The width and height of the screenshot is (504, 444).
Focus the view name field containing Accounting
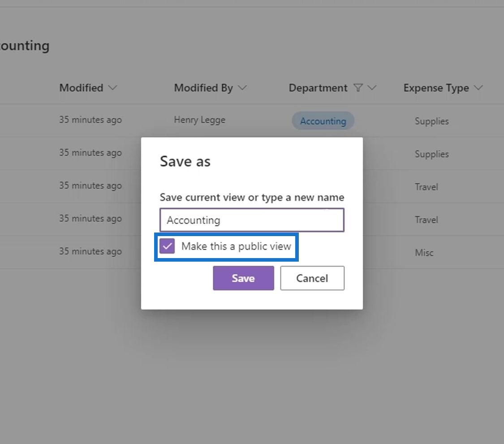tap(252, 220)
